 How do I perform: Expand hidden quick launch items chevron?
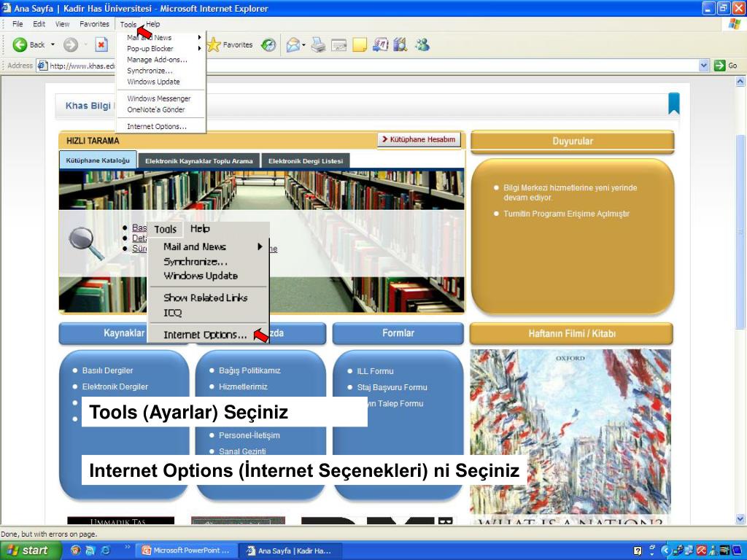[127, 547]
